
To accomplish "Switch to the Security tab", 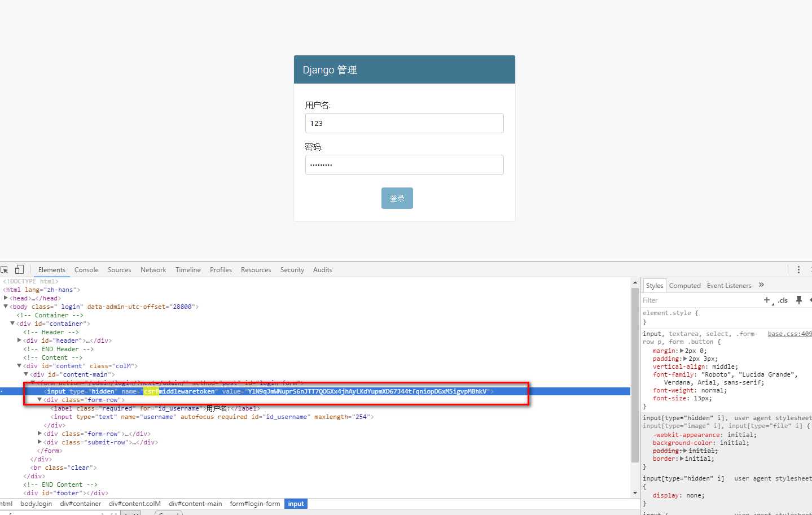I will [292, 270].
